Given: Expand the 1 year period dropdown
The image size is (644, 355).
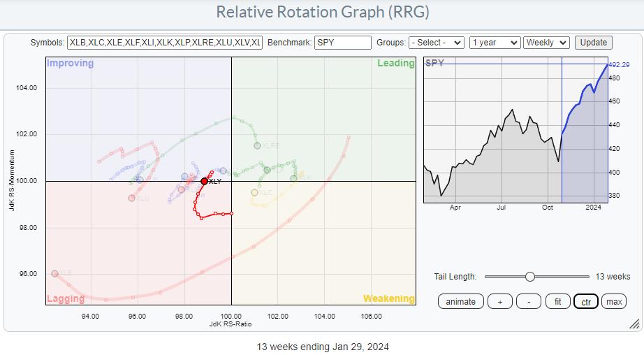Looking at the screenshot, I should (495, 43).
